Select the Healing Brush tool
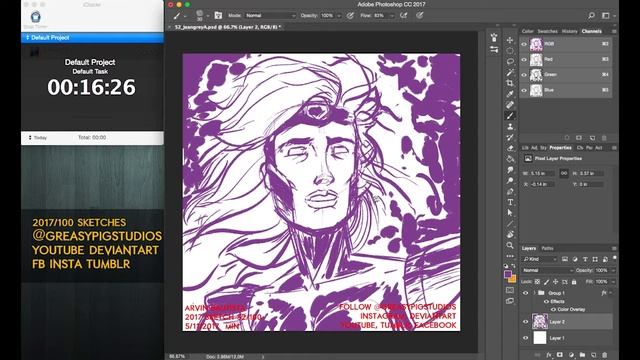Screen dimensions: 640x360 tap(510, 105)
